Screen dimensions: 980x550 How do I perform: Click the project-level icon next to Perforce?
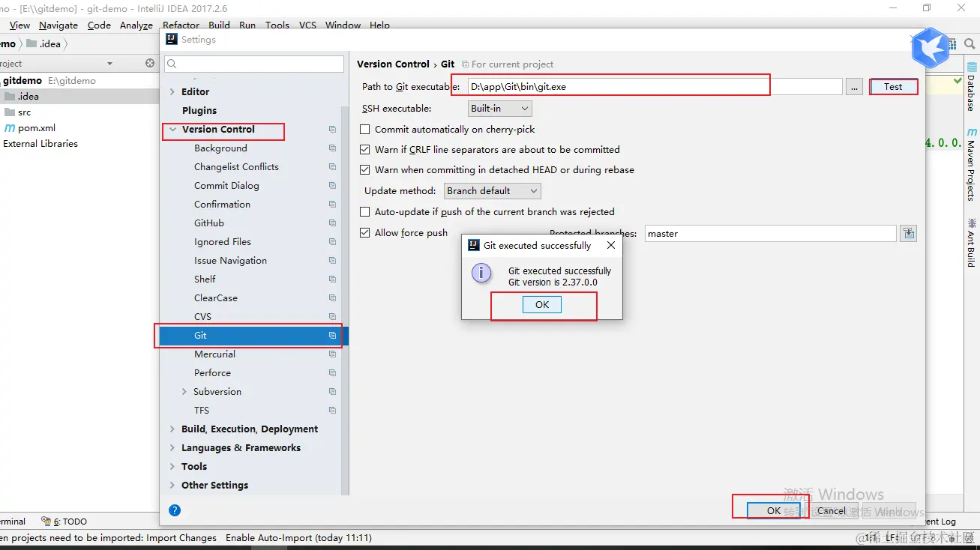coord(332,373)
